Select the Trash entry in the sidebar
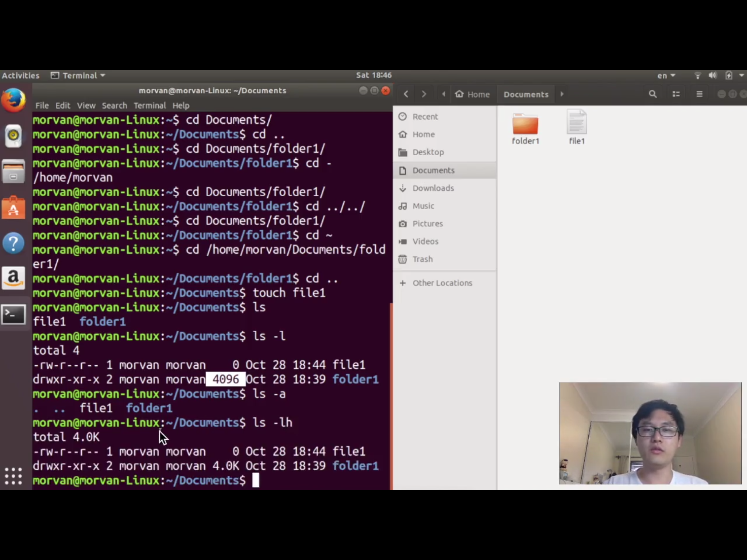 click(x=422, y=259)
